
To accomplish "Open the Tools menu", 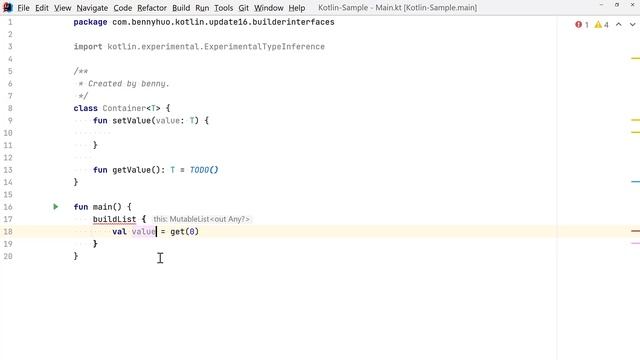I will click(x=224, y=8).
